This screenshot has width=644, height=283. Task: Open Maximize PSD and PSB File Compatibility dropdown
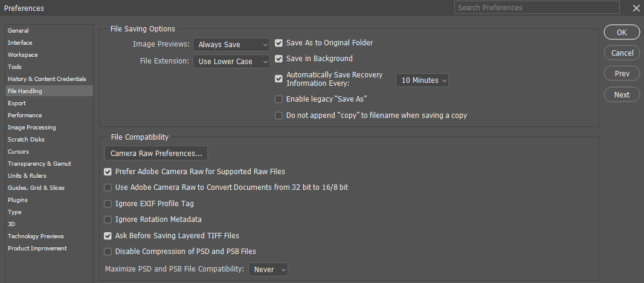coord(268,270)
